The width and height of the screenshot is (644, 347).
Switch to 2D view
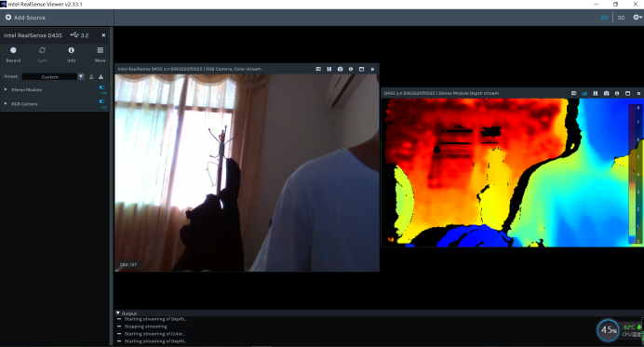tap(604, 18)
